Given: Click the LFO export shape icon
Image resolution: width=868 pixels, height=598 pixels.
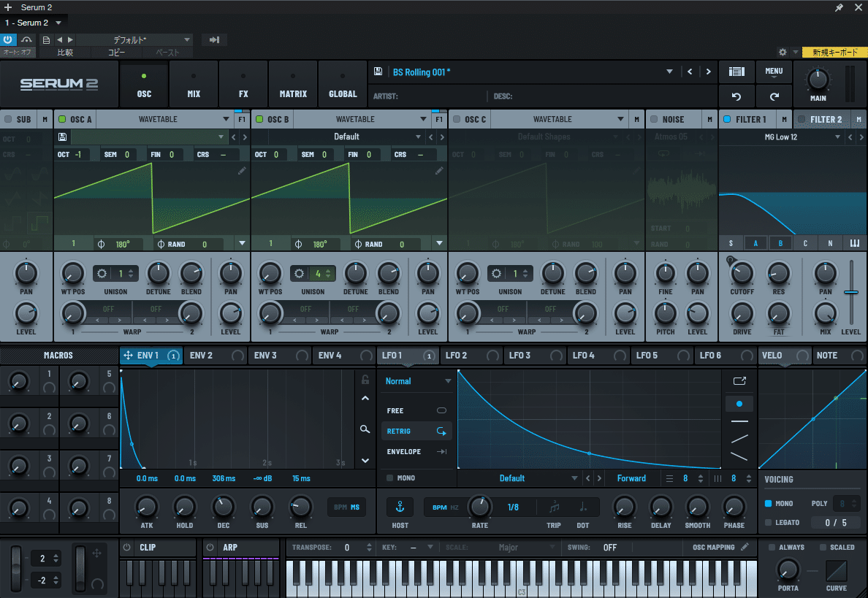Looking at the screenshot, I should coord(739,380).
